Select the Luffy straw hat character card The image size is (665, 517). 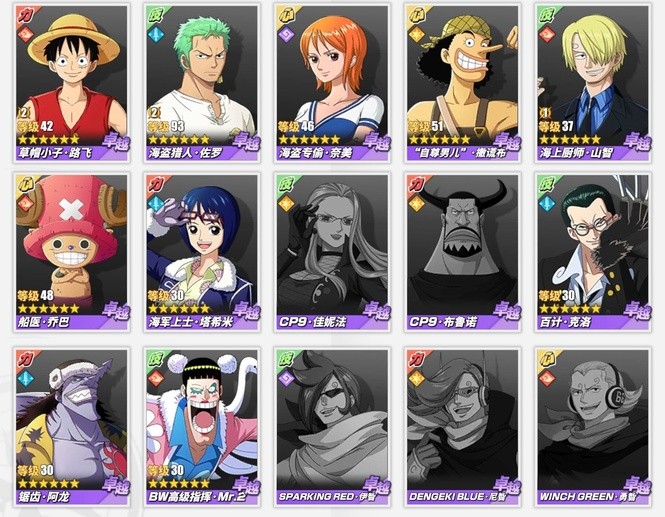point(72,83)
